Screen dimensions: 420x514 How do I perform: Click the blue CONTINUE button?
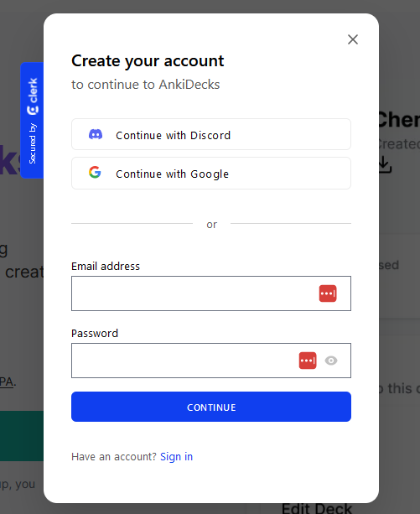point(211,407)
